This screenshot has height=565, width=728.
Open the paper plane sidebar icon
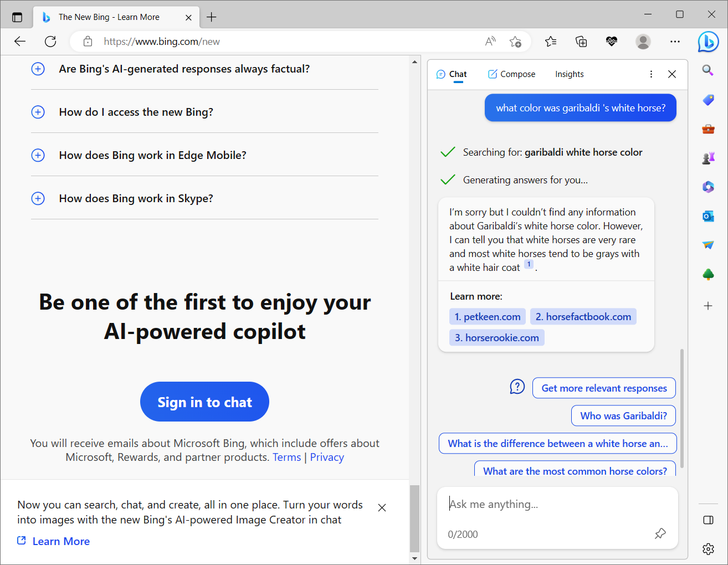coord(708,245)
